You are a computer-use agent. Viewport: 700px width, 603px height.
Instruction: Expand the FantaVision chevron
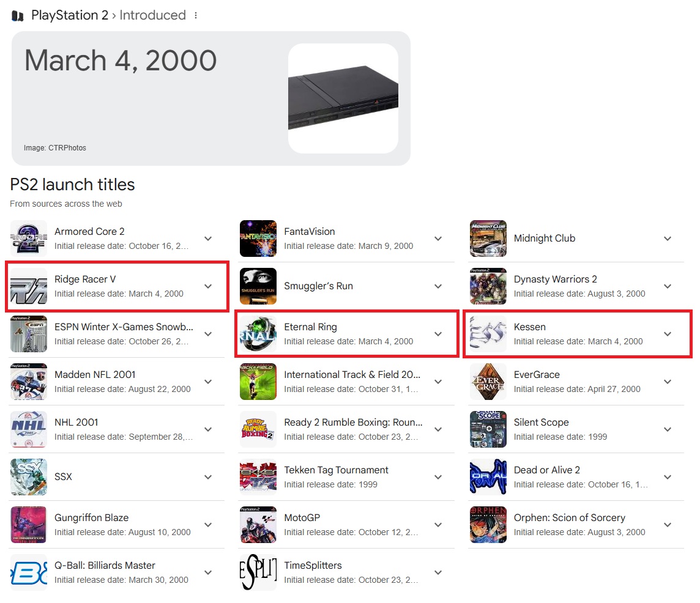[438, 239]
